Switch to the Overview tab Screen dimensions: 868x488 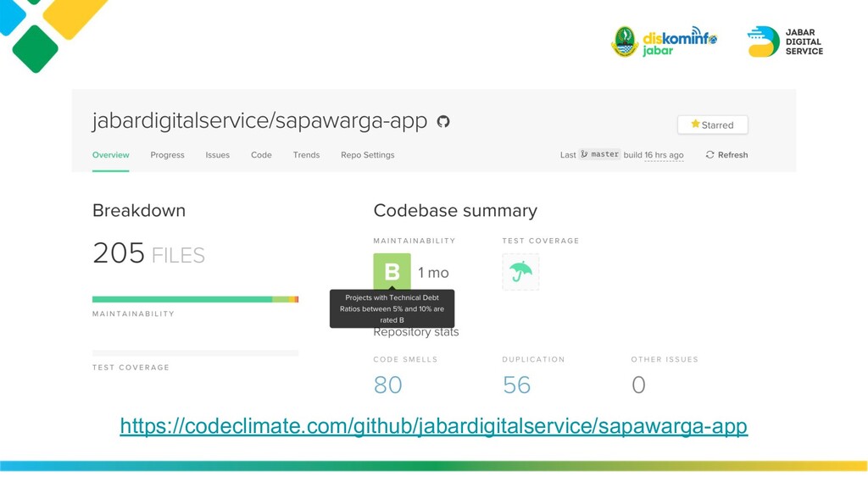pyautogui.click(x=111, y=155)
